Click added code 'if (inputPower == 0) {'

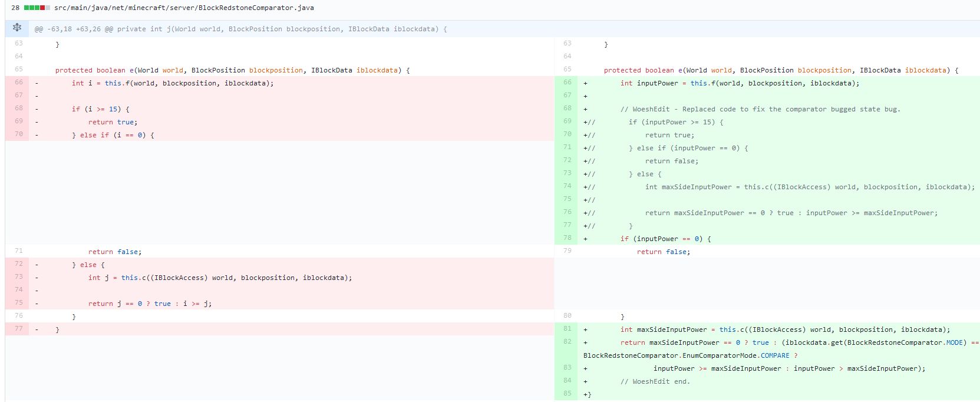(665, 239)
